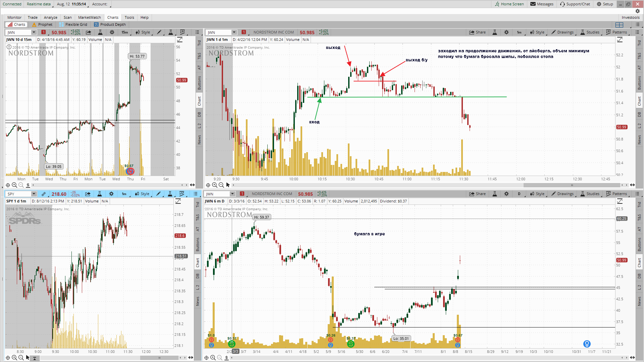Zoom in on top-left chart
The height and width of the screenshot is (362, 644).
[14, 185]
